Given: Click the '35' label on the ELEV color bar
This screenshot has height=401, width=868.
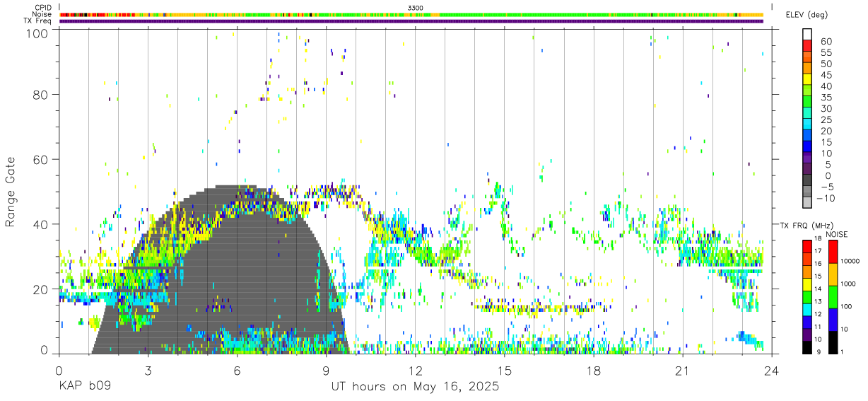Looking at the screenshot, I should (826, 98).
